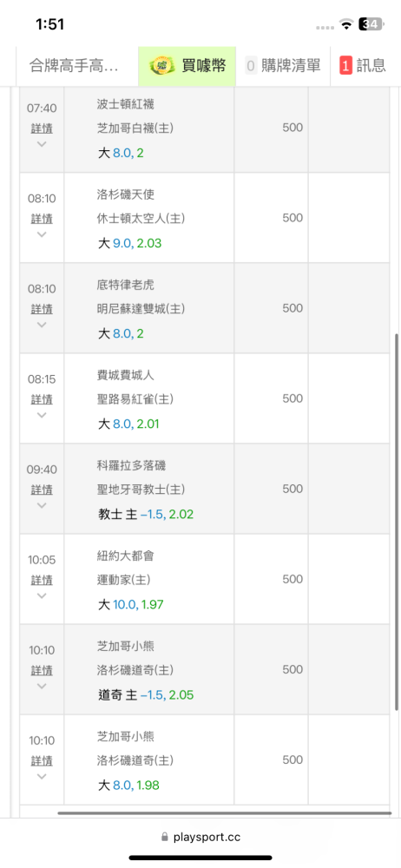Tap the Wi-Fi status icon
Viewport: 401px width, 868px height.
[346, 23]
